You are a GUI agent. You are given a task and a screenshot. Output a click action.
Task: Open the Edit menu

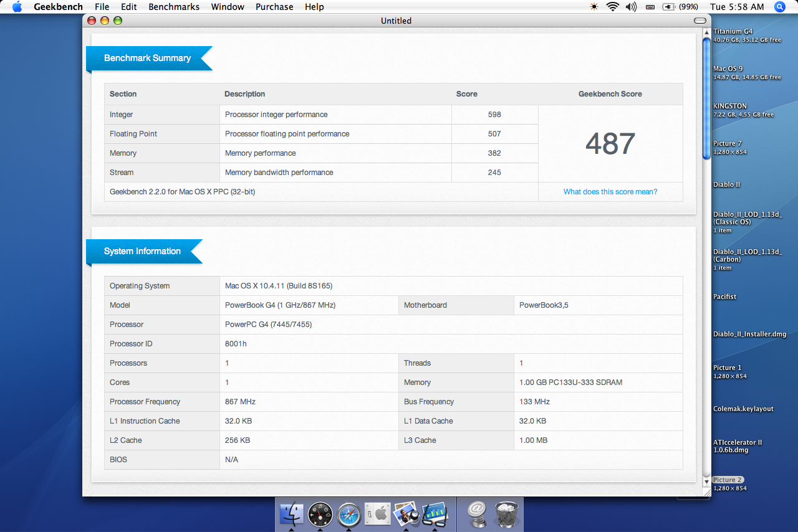tap(129, 7)
